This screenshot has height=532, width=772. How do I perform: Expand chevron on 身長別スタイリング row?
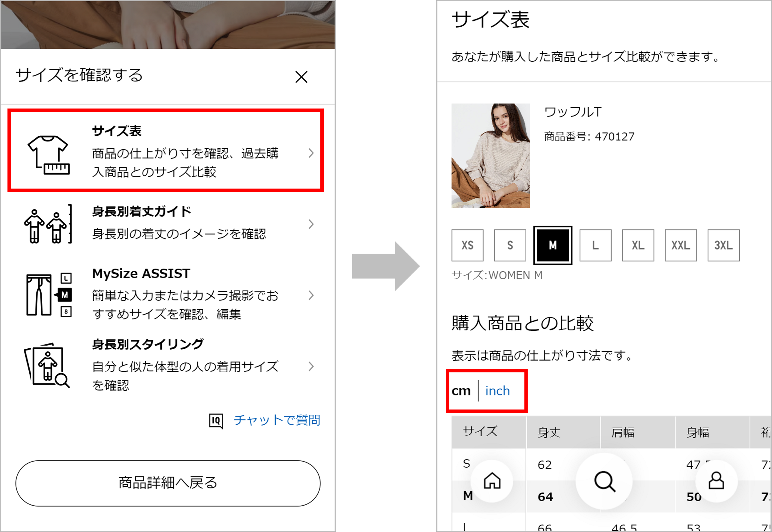pyautogui.click(x=311, y=366)
